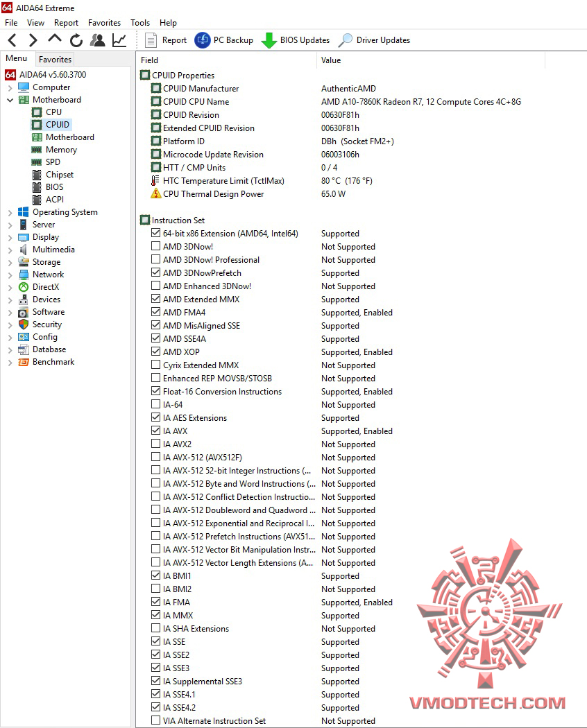Select the Config item in the tree
The height and width of the screenshot is (728, 587).
45,337
